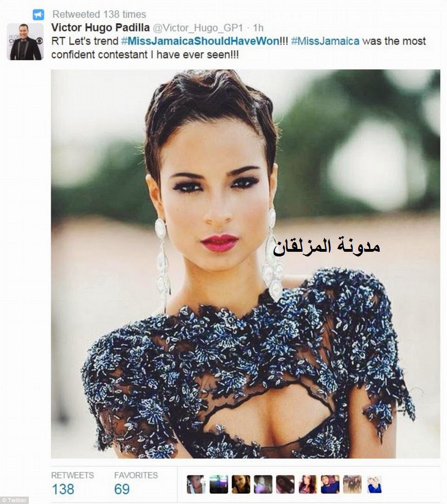The image size is (447, 504).
Task: Click the RETWEETS label
Action: 72,475
